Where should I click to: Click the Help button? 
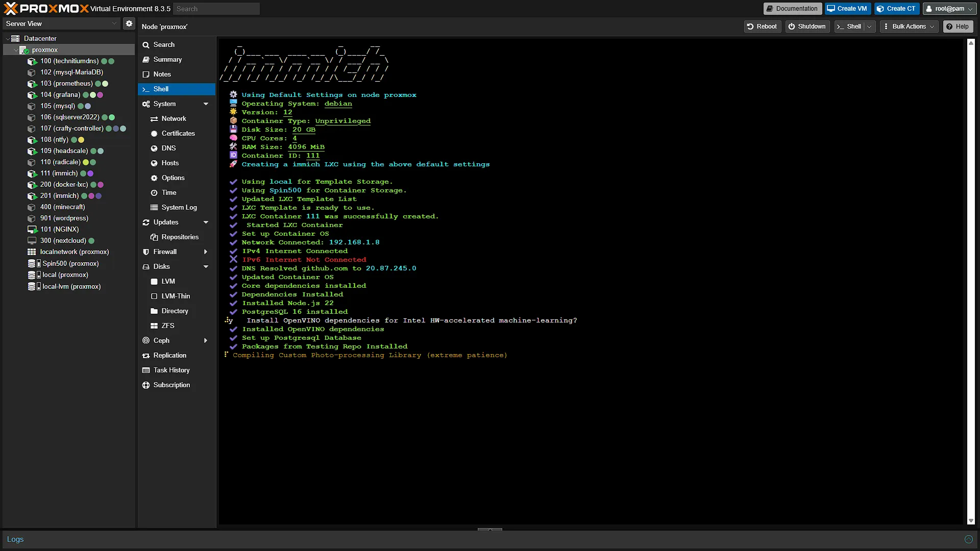click(958, 27)
